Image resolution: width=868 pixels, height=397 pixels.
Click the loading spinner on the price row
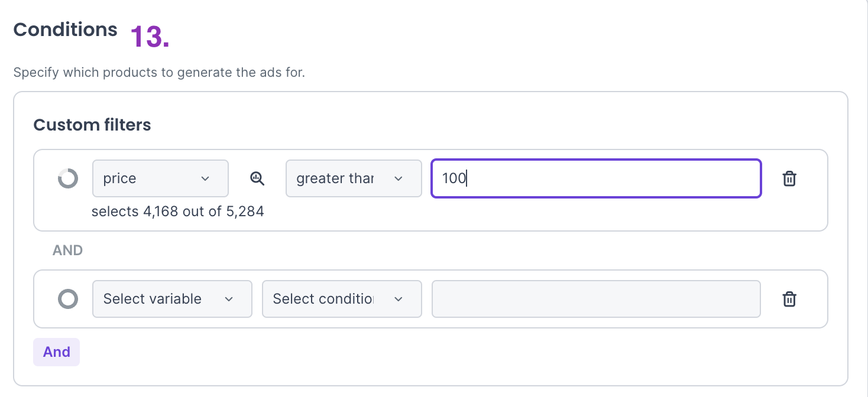click(68, 178)
